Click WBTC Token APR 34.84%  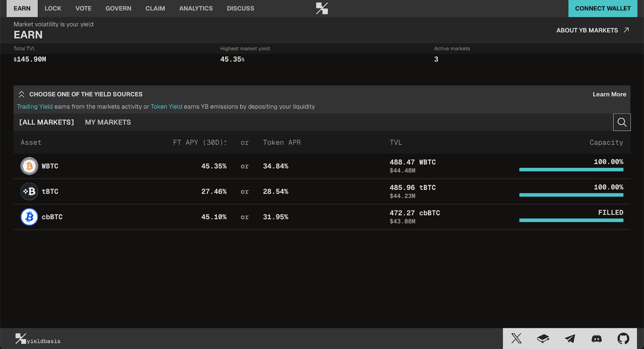275,166
